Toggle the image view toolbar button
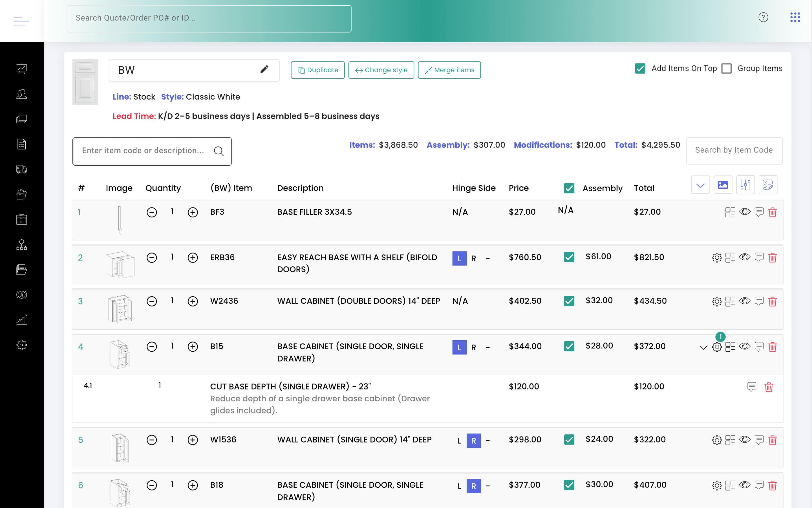Screen dimensions: 812x508 [x=723, y=185]
